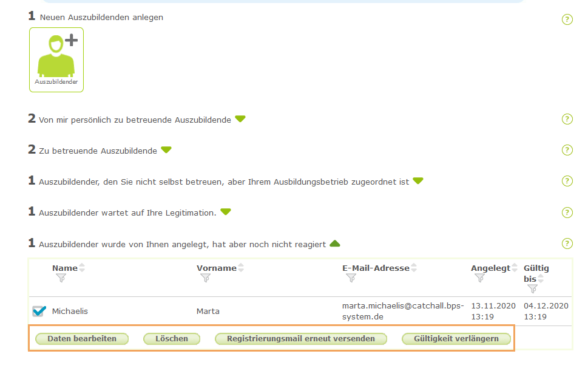
Task: Open help for 'Ausbildungsbetrieb zugeordnet' section
Action: 567,181
